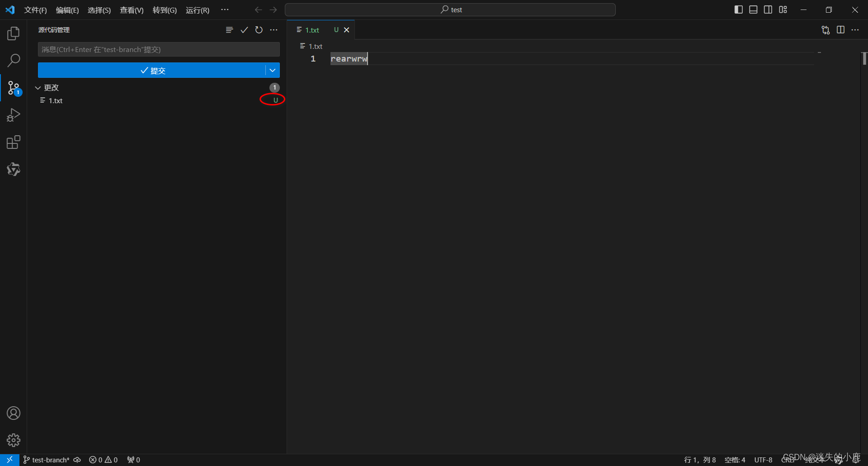Collapse the 更改 changes section
The height and width of the screenshot is (466, 868).
38,87
